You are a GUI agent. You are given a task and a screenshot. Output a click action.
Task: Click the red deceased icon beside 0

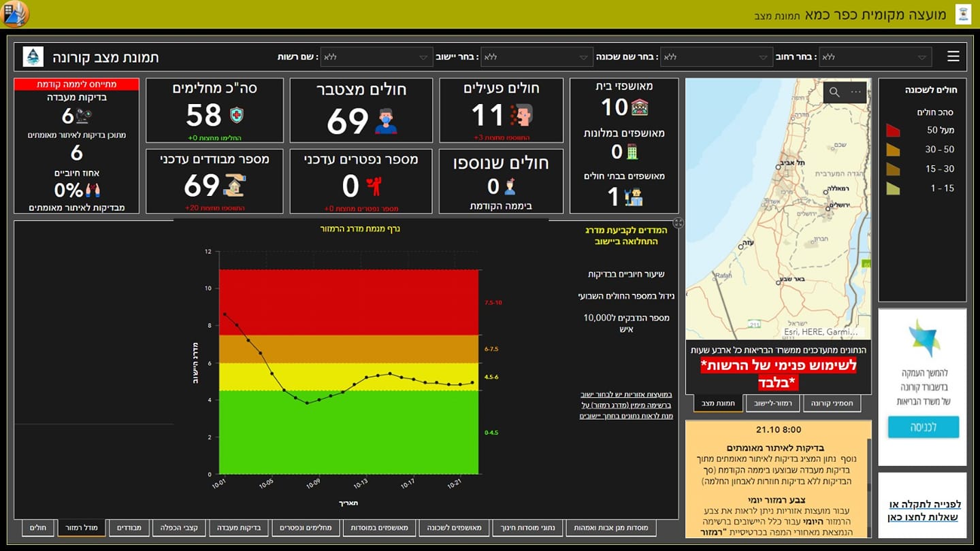(x=374, y=186)
